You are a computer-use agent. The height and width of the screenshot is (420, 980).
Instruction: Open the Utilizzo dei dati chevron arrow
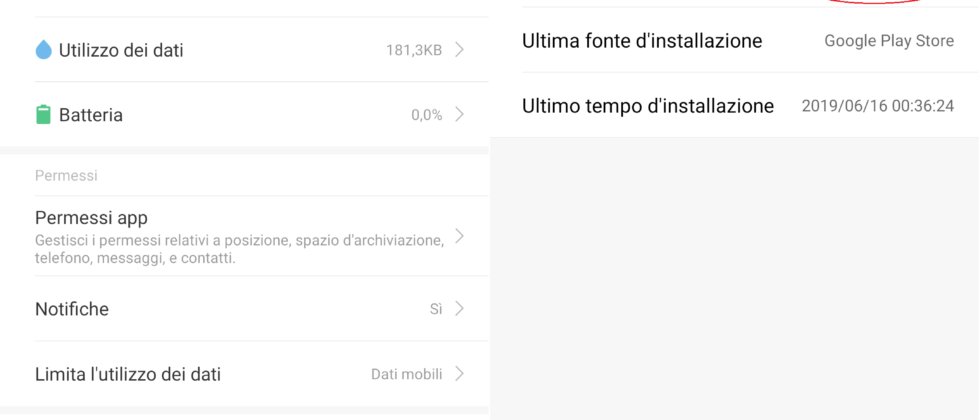click(459, 50)
